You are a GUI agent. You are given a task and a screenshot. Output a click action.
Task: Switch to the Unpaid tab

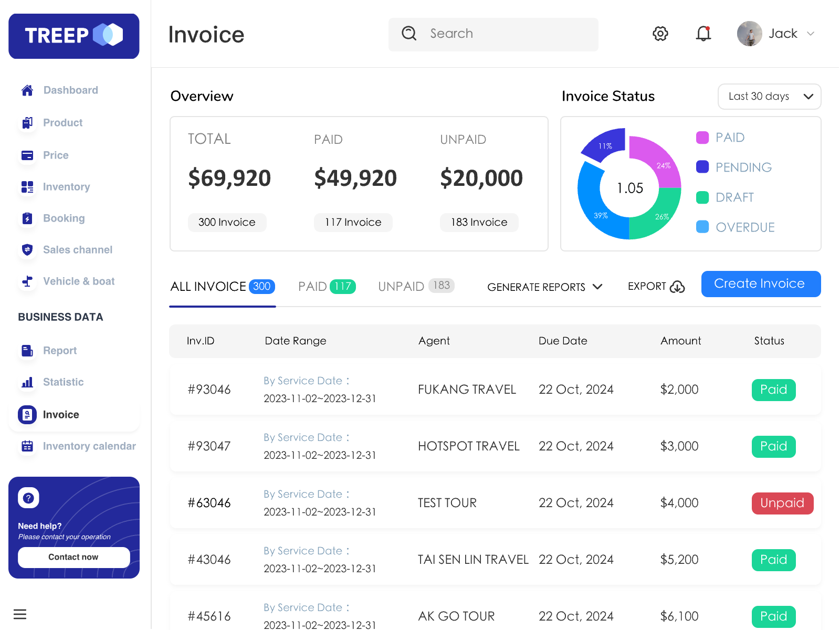click(x=416, y=286)
